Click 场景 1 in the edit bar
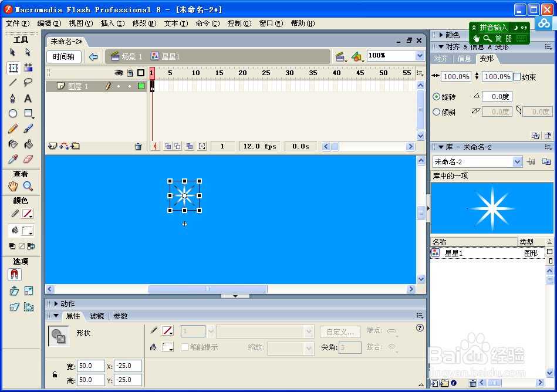Image resolution: width=557 pixels, height=392 pixels. coord(127,56)
